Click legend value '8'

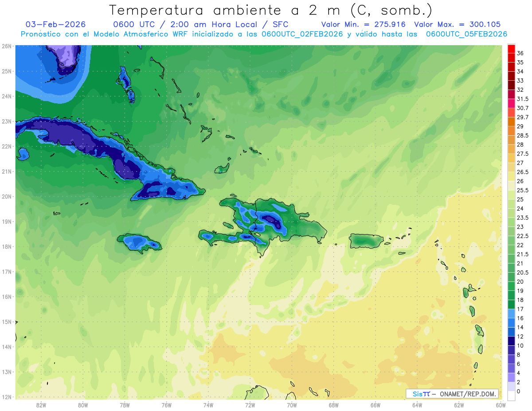pyautogui.click(x=519, y=355)
